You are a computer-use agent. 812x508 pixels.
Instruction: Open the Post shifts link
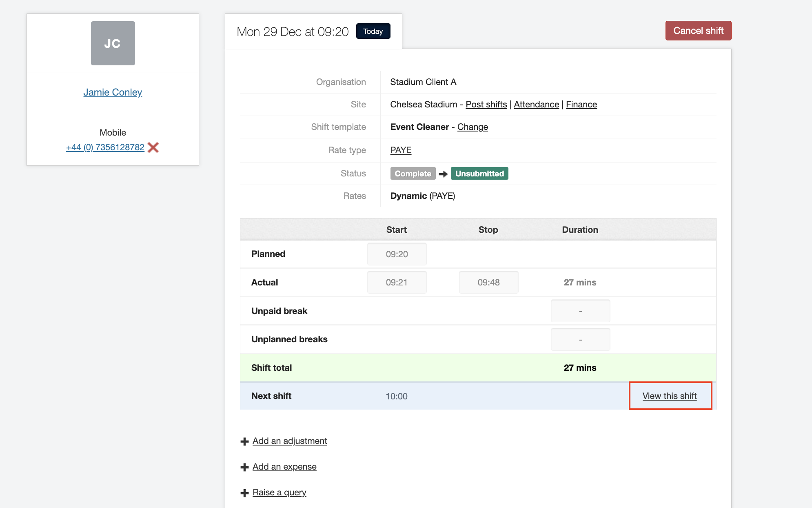coord(486,105)
